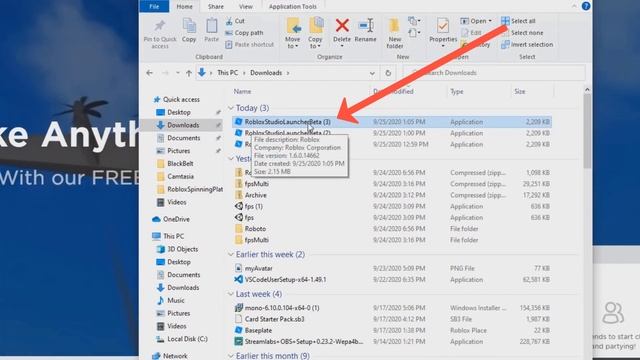Click Invert selection in ribbon
Screen dimensions: 640x360
tap(527, 44)
